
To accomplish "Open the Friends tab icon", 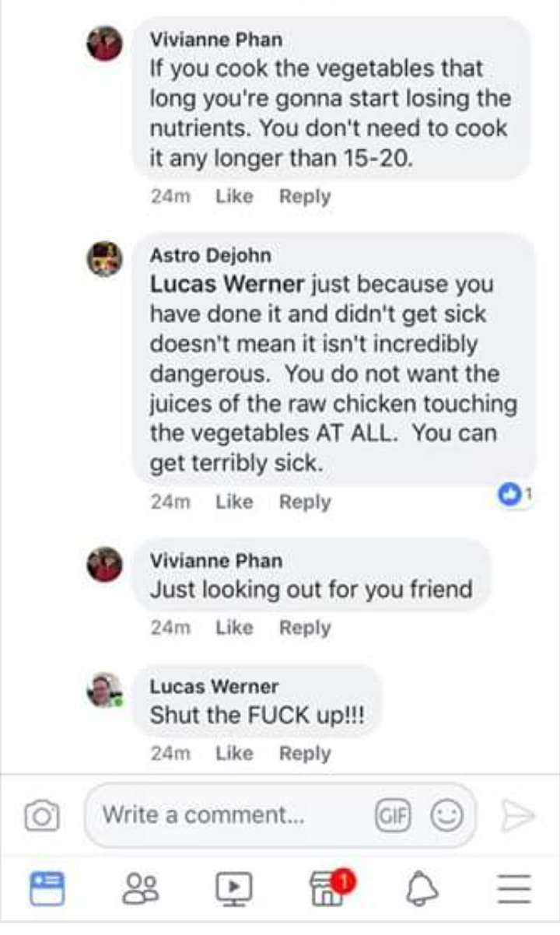I will [141, 888].
